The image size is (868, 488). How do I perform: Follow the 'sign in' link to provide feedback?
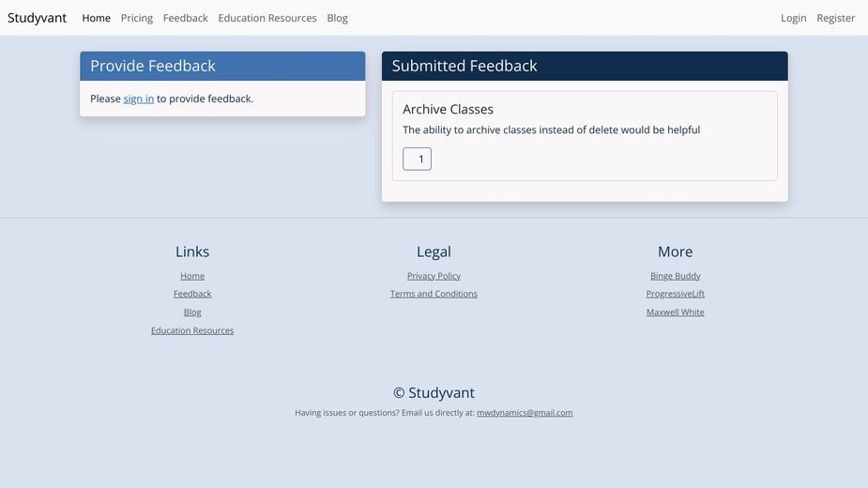[x=138, y=99]
